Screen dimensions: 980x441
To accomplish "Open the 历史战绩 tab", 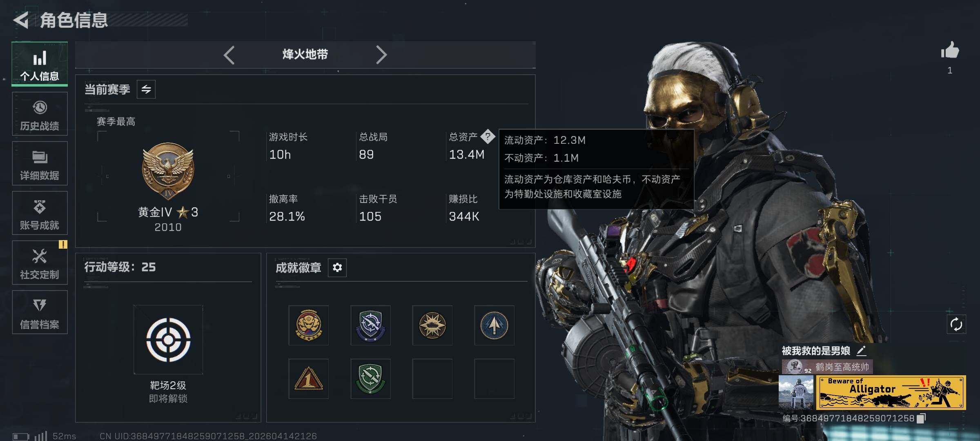I will pyautogui.click(x=40, y=114).
